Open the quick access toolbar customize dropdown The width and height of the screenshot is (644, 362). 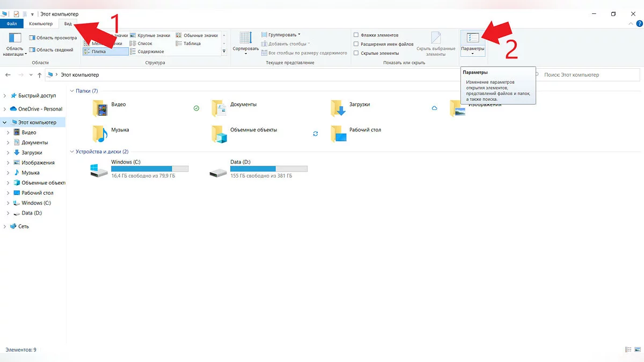pos(33,14)
